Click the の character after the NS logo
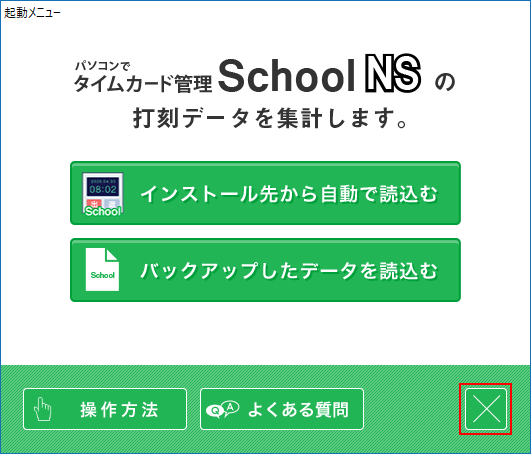 click(x=445, y=82)
